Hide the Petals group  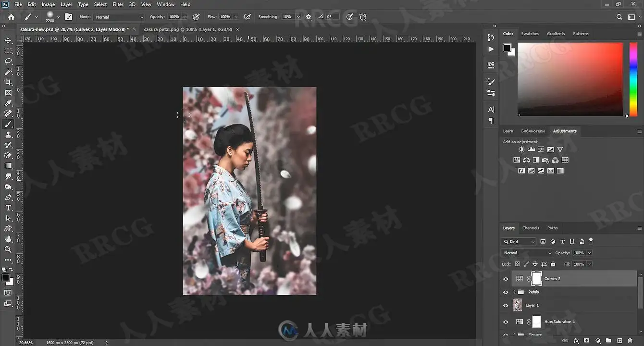pos(505,292)
